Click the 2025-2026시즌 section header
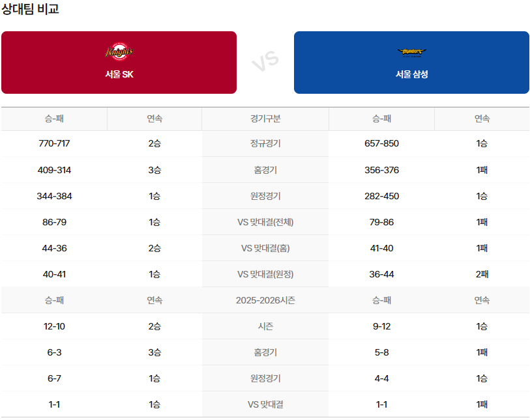The image size is (530, 420). [x=265, y=300]
